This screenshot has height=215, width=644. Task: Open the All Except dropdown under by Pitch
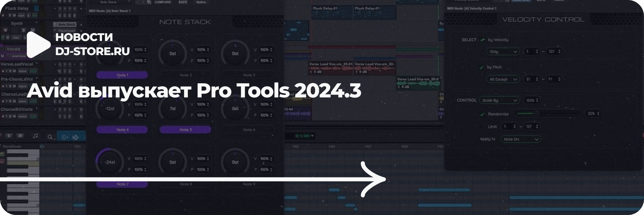point(503,79)
